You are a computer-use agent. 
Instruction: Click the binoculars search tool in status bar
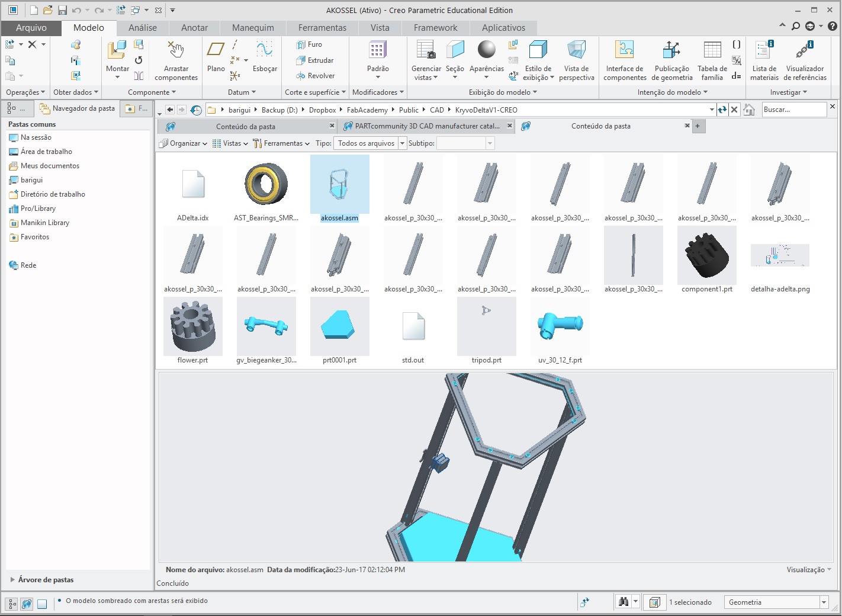click(623, 602)
